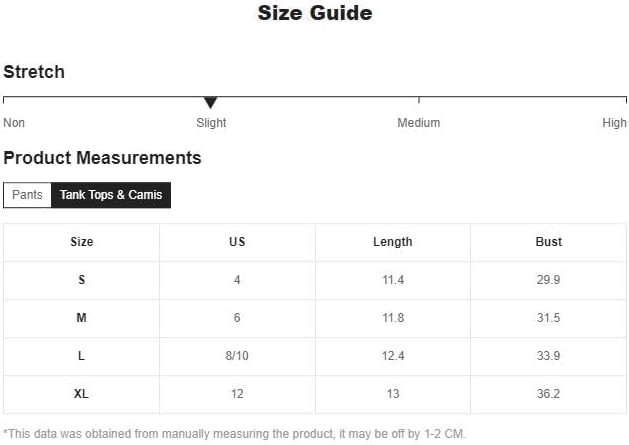This screenshot has width=629, height=445.
Task: Click the 11.4 length cell
Action: tap(393, 280)
